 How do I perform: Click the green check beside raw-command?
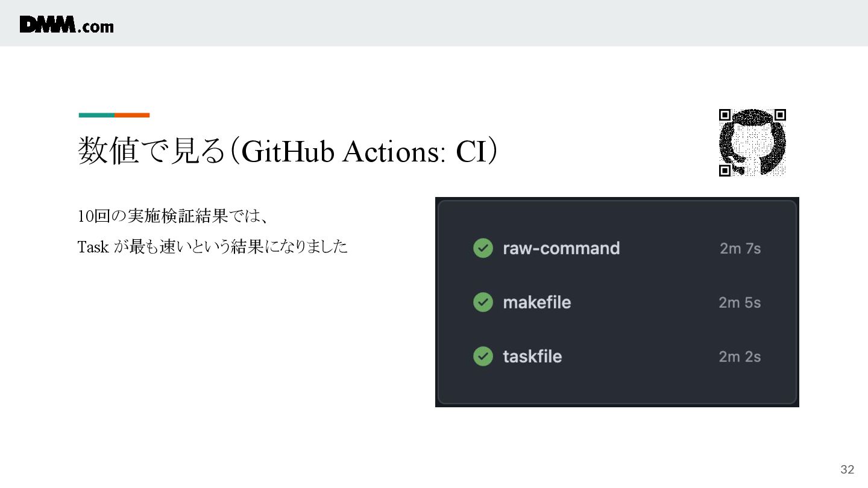pos(483,248)
